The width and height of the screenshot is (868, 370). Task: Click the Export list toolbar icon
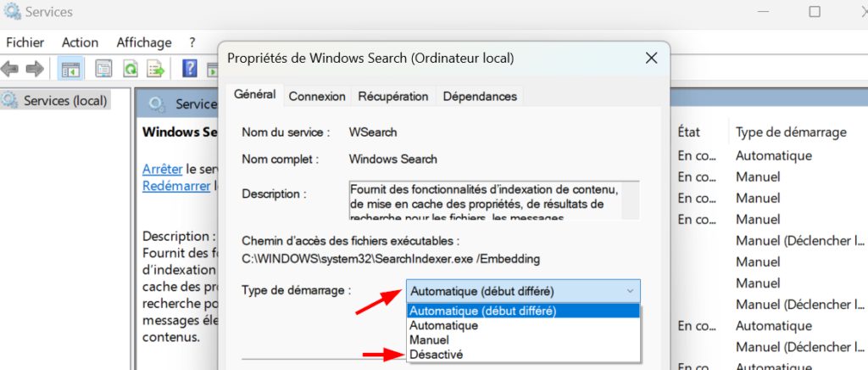(156, 70)
